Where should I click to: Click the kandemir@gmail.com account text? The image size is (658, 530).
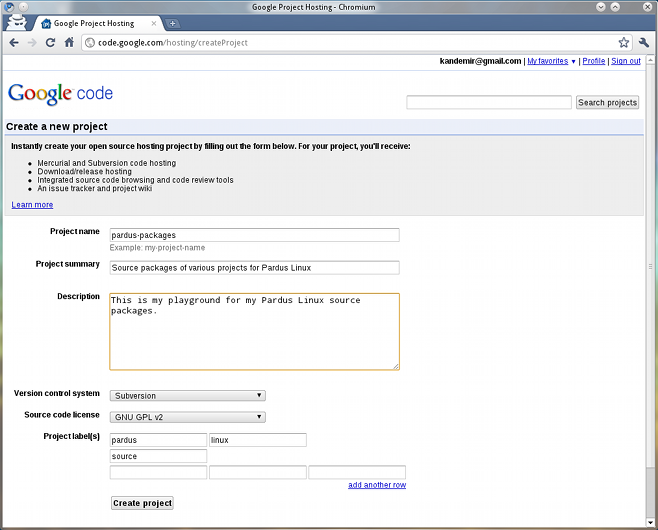[x=480, y=61]
